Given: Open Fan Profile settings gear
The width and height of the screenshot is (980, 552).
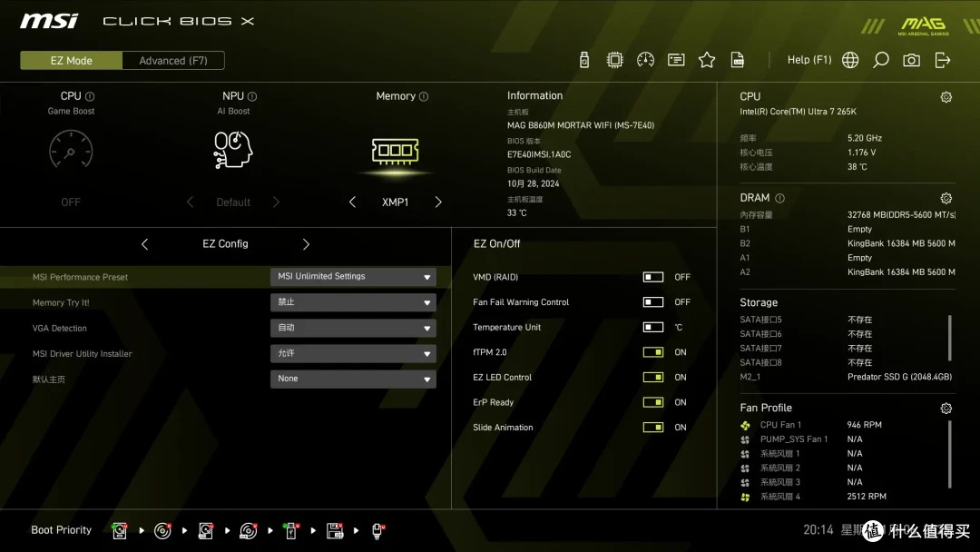Looking at the screenshot, I should 946,409.
